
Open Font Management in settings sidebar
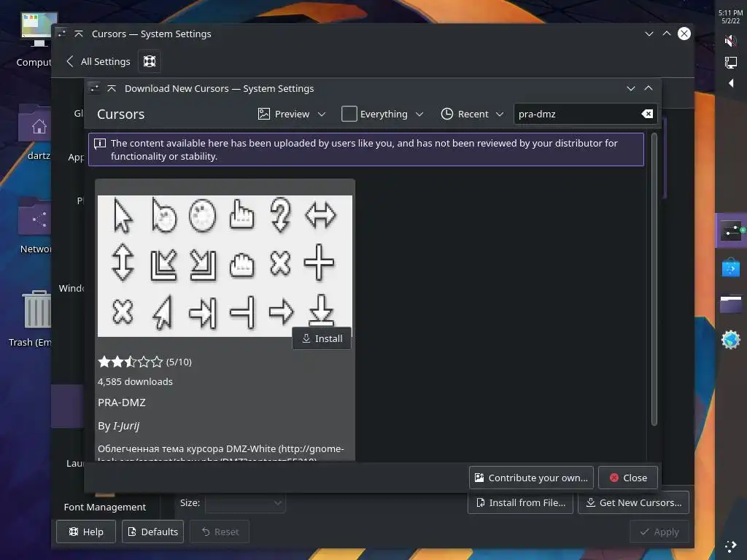tap(105, 507)
